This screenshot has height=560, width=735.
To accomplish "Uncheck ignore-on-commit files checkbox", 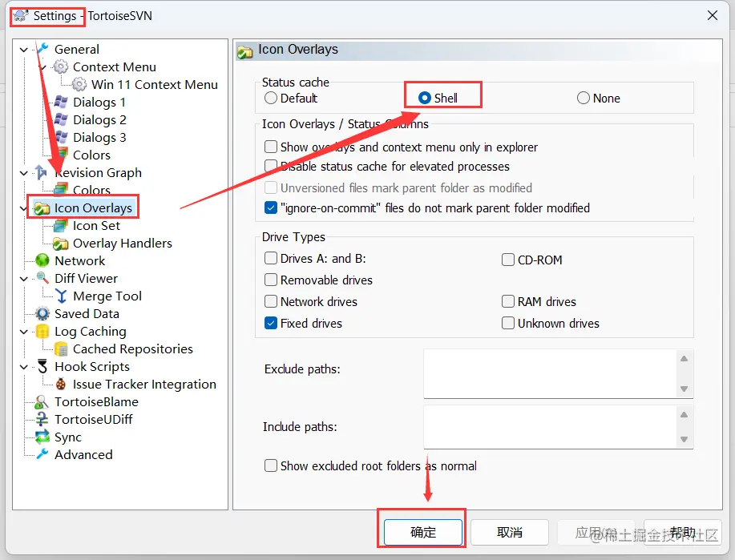I will click(270, 207).
